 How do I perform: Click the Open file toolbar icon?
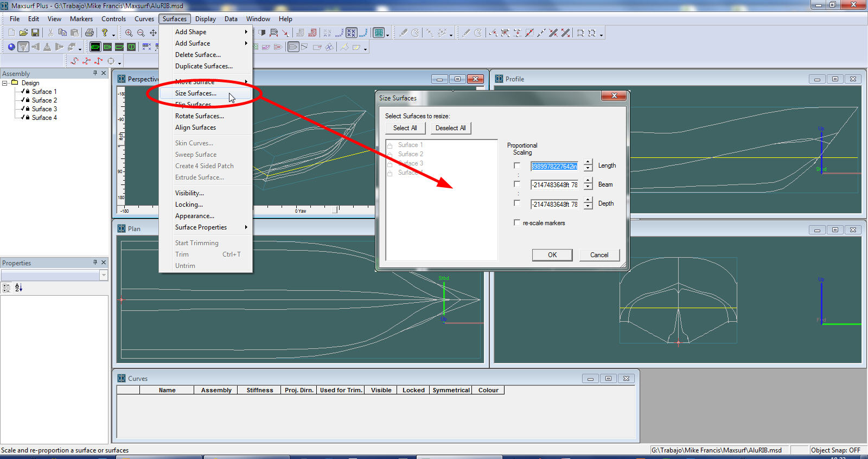(23, 33)
